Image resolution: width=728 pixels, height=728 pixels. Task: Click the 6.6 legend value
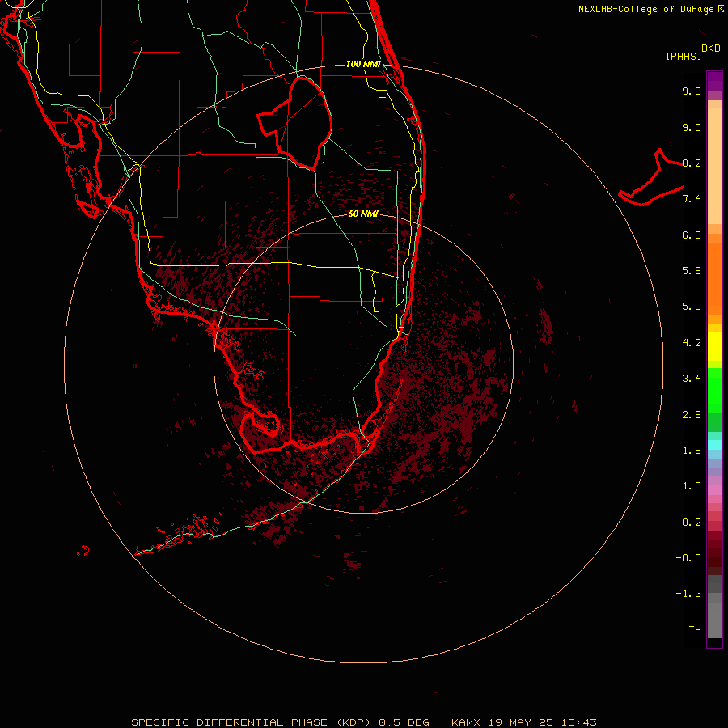[x=692, y=235]
